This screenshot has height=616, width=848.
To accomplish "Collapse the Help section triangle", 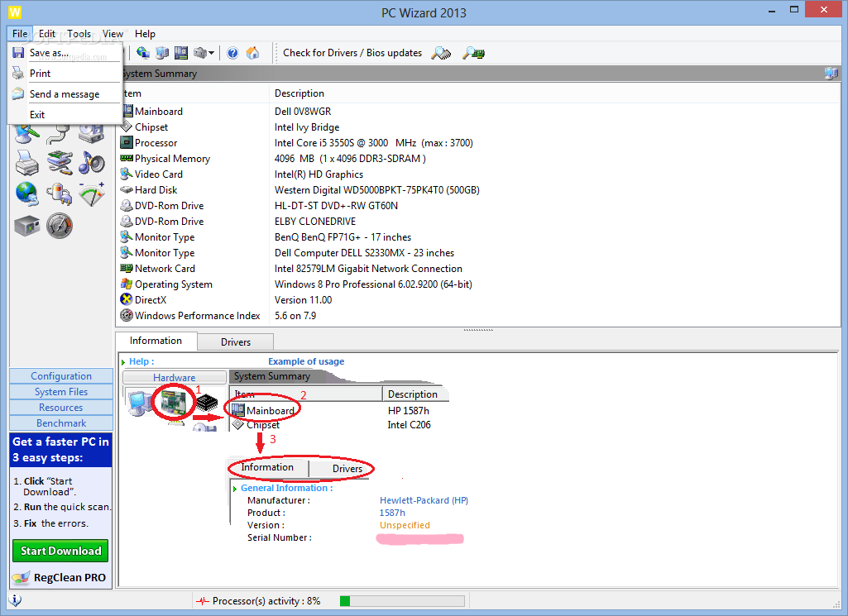I will [x=123, y=362].
